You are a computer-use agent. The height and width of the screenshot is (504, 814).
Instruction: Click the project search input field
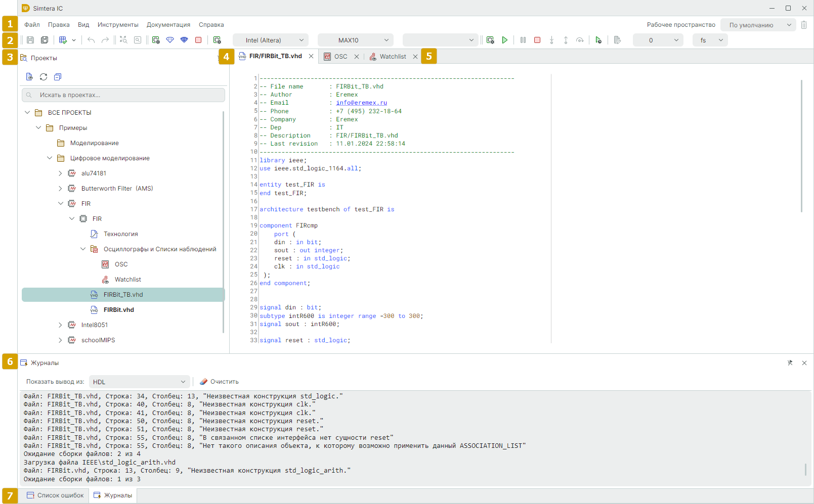pos(123,95)
